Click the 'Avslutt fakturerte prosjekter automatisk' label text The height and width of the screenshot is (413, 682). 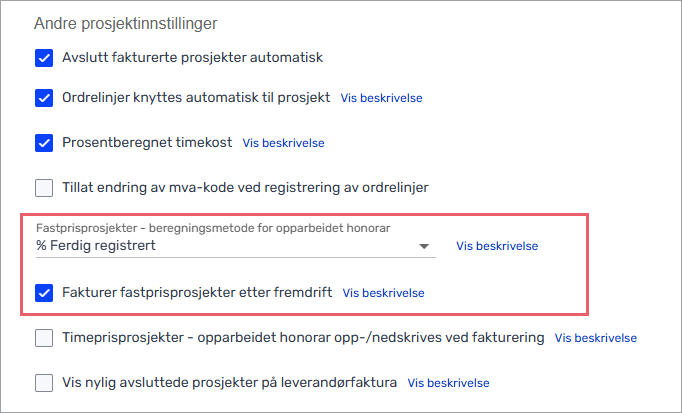(192, 57)
